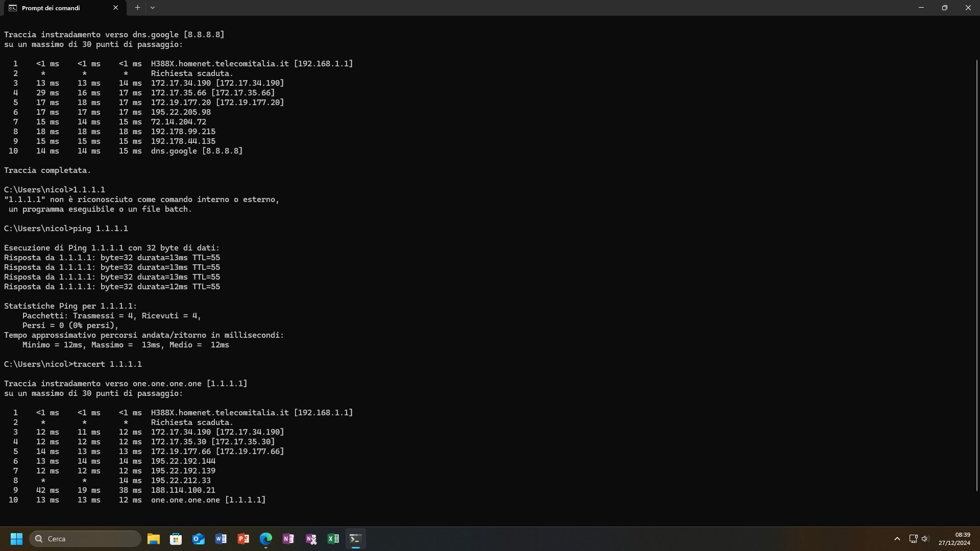
Task: Minimize the terminal window
Action: point(921,8)
